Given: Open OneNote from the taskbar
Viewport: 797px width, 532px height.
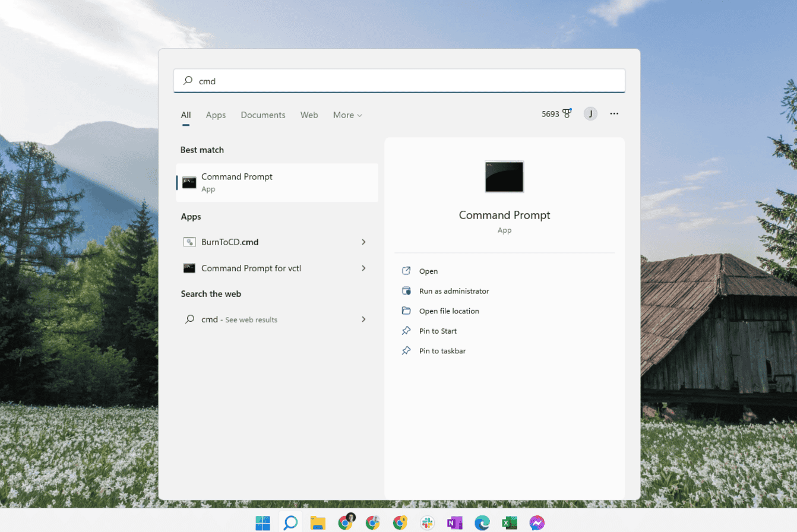Looking at the screenshot, I should coord(455,522).
